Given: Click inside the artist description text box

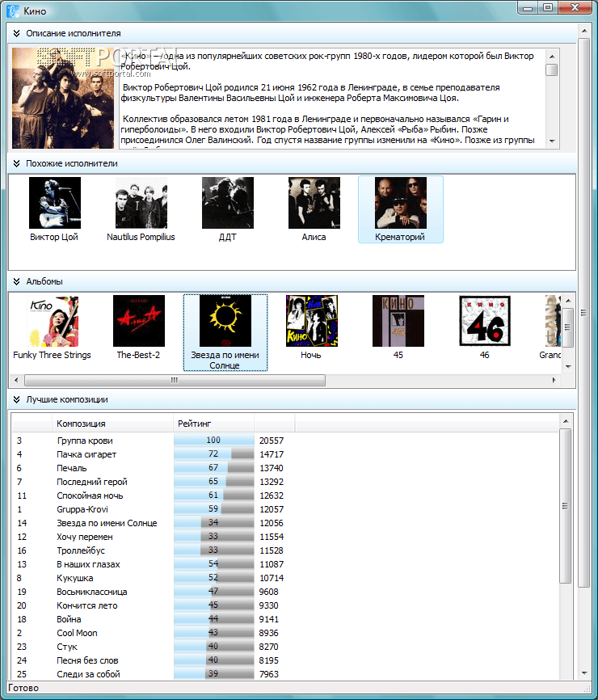Looking at the screenshot, I should click(x=332, y=99).
